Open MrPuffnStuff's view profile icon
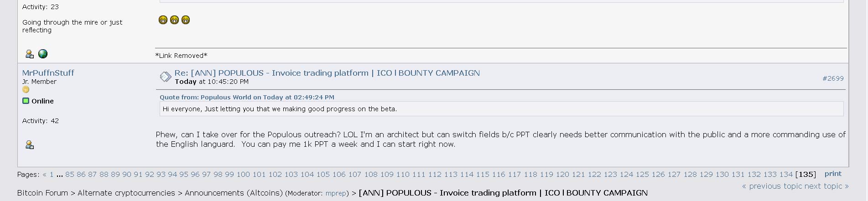 [x=30, y=145]
